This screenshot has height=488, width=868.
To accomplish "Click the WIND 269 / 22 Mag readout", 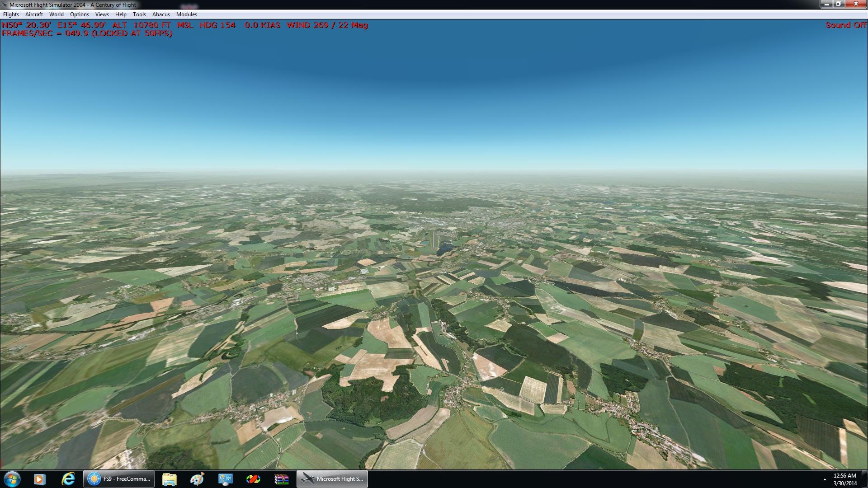I will [327, 25].
